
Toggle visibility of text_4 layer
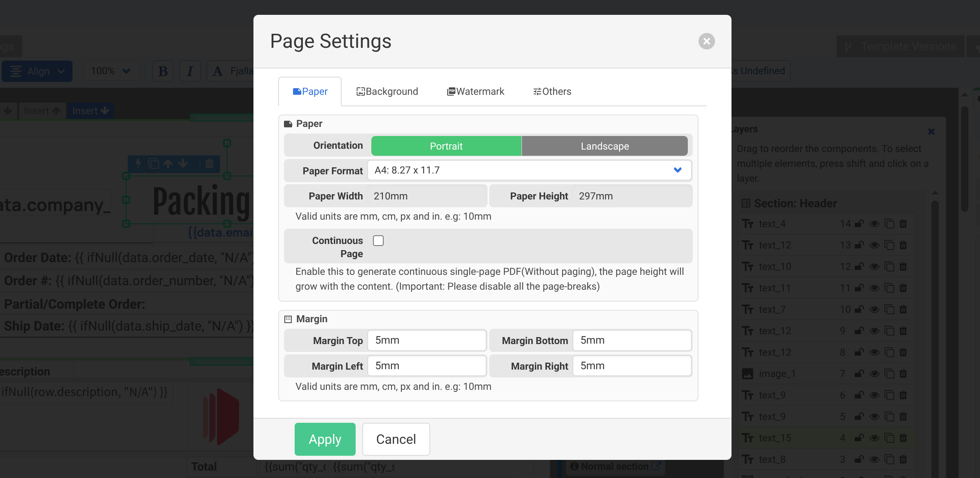[x=874, y=224]
